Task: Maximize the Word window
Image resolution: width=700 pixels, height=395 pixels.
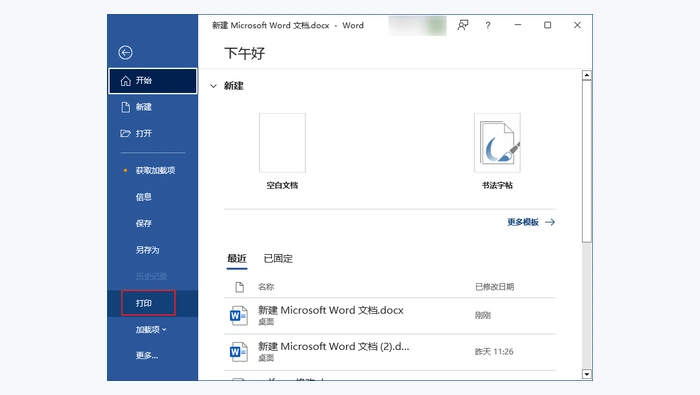Action: 548,25
